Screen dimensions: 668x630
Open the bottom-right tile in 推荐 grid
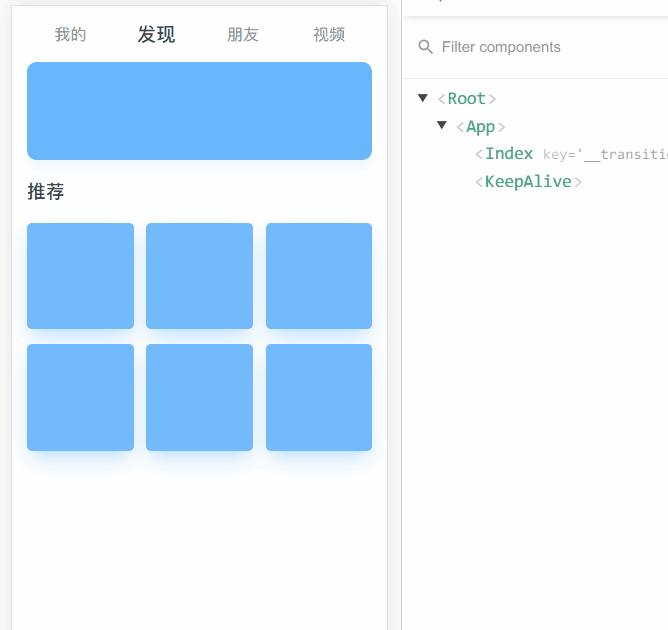319,397
